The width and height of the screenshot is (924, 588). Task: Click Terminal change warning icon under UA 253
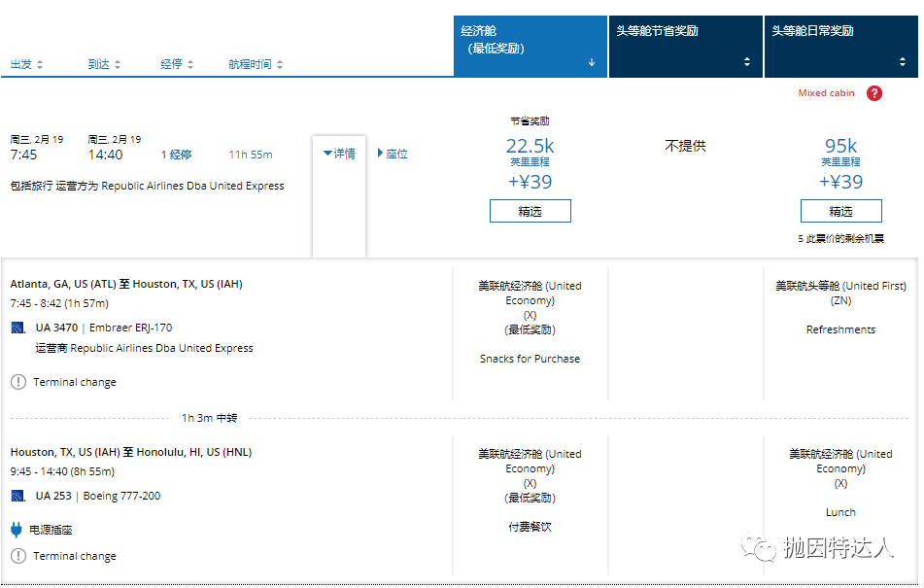[18, 556]
